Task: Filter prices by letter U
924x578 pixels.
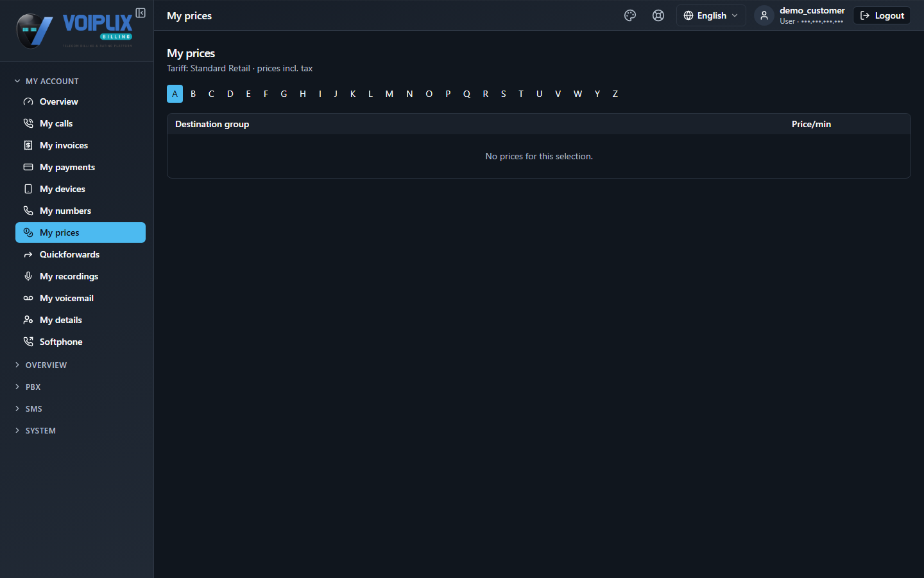Action: point(539,94)
